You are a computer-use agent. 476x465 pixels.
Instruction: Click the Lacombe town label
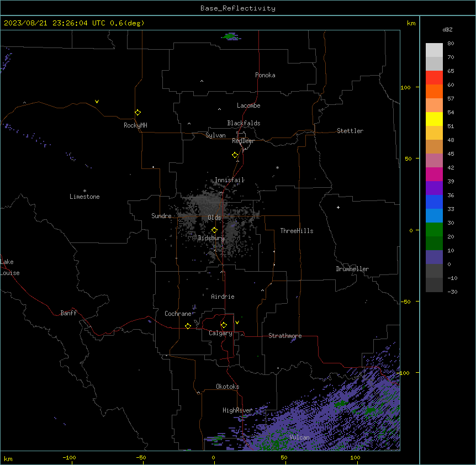[248, 105]
